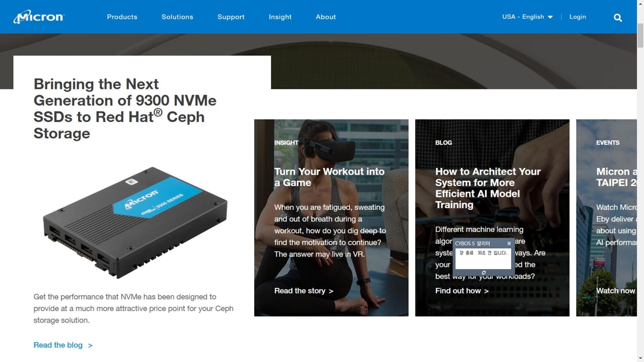The height and width of the screenshot is (362, 644).
Task: Click the arrow after Read the blog
Action: tap(90, 346)
